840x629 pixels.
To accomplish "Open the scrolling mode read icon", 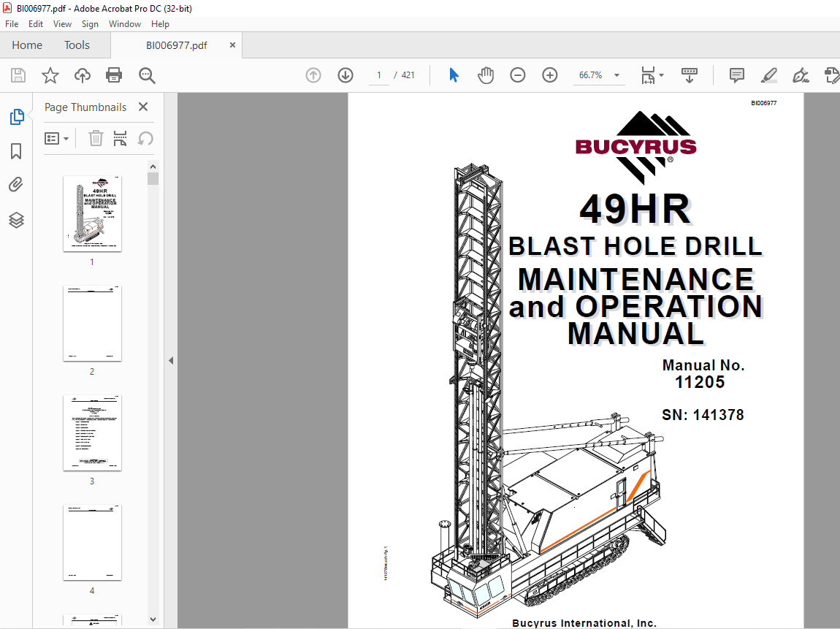I will pyautogui.click(x=690, y=75).
